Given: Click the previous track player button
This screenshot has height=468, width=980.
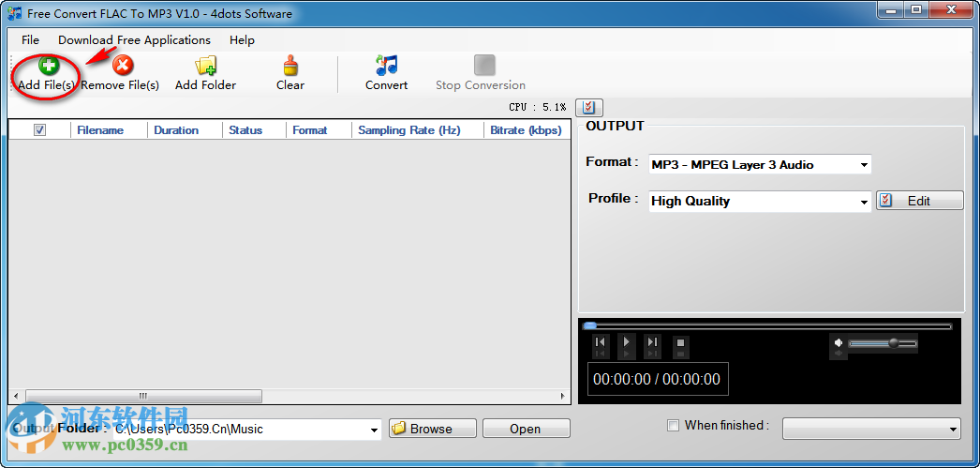Looking at the screenshot, I should coord(600,342).
